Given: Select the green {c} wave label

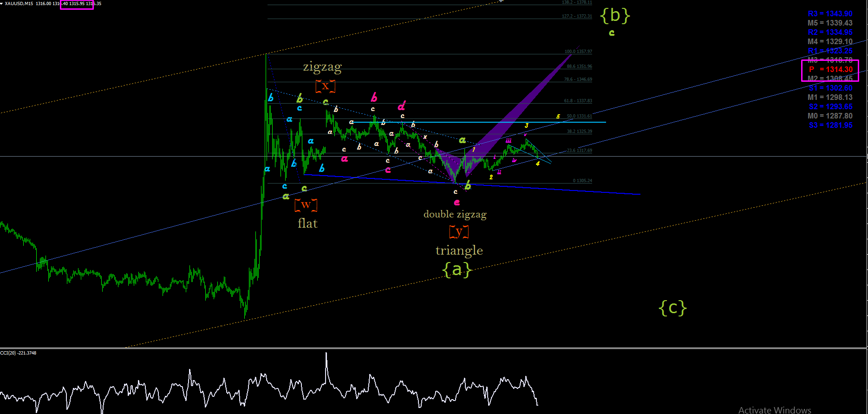Looking at the screenshot, I should coord(673,307).
